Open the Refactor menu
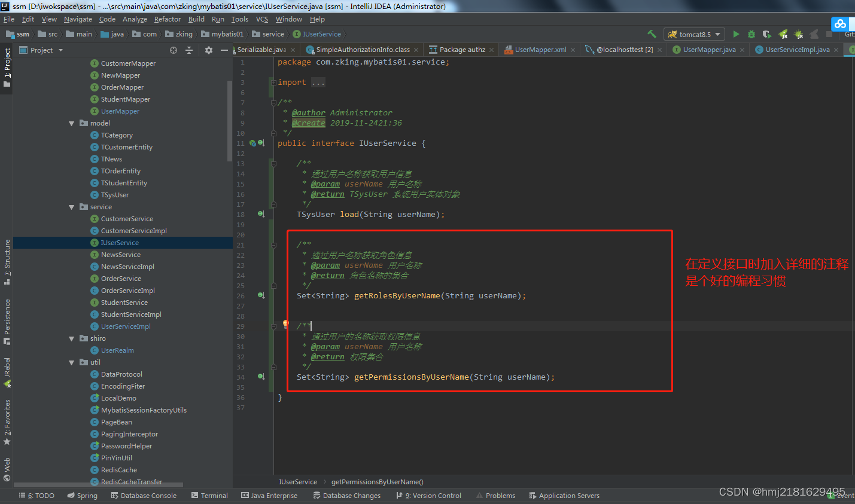Image resolution: width=855 pixels, height=504 pixels. pyautogui.click(x=167, y=19)
